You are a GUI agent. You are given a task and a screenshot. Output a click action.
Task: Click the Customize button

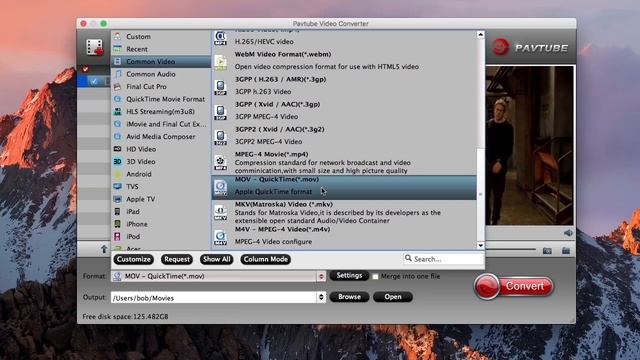[x=133, y=259]
